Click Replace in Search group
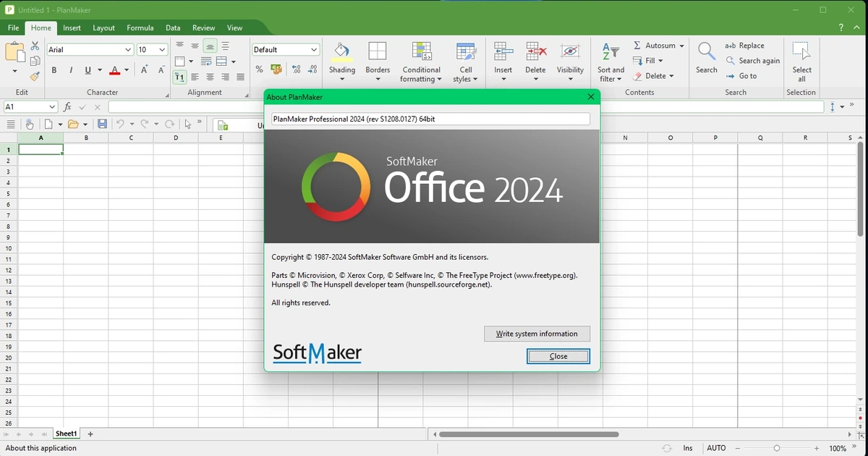This screenshot has height=456, width=868. point(744,46)
